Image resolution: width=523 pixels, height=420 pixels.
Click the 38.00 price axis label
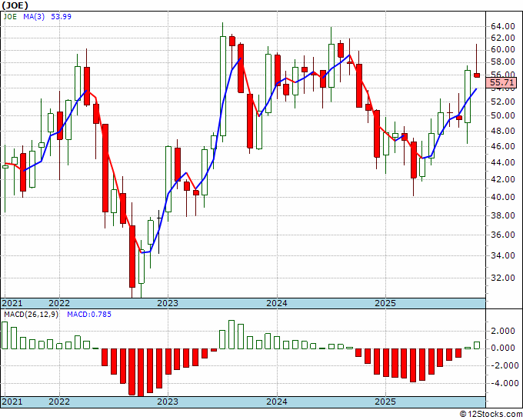[503, 215]
